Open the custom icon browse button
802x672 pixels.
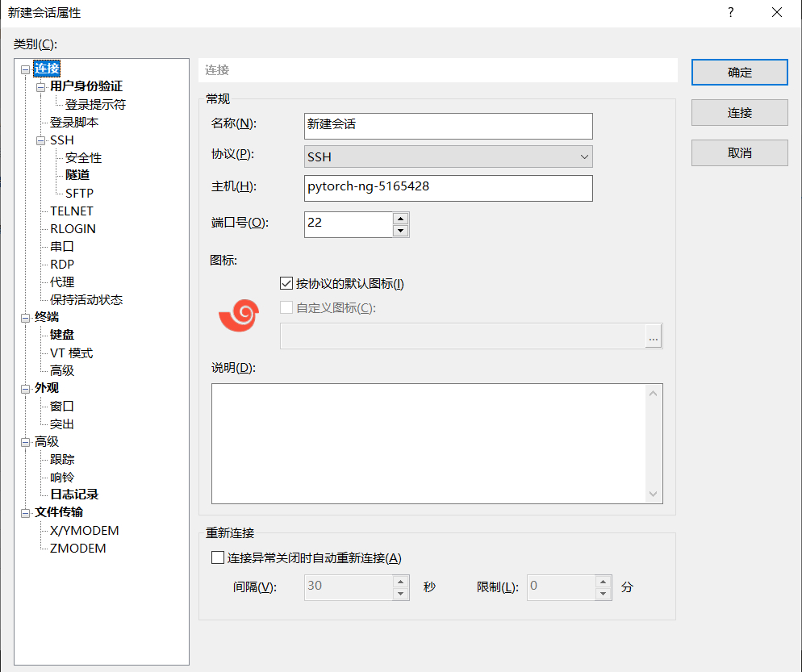(654, 336)
